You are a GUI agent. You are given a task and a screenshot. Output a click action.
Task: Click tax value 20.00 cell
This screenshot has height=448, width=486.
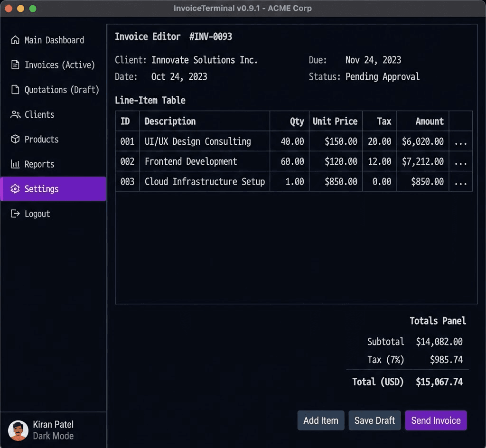pos(379,141)
